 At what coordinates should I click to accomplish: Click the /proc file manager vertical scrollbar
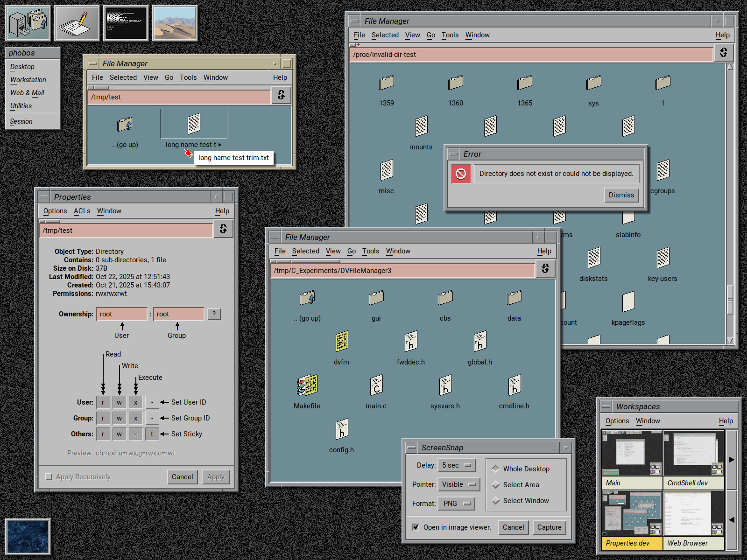point(730,203)
